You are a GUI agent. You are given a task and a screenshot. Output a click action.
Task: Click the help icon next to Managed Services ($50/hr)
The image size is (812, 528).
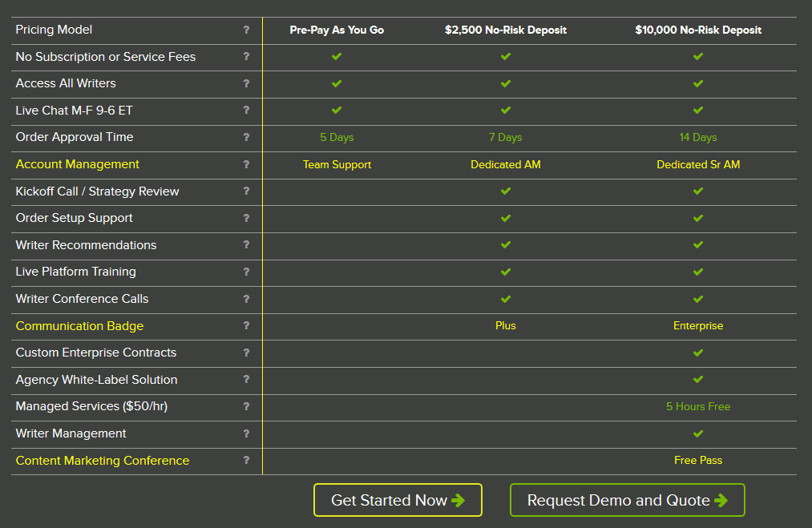click(246, 406)
